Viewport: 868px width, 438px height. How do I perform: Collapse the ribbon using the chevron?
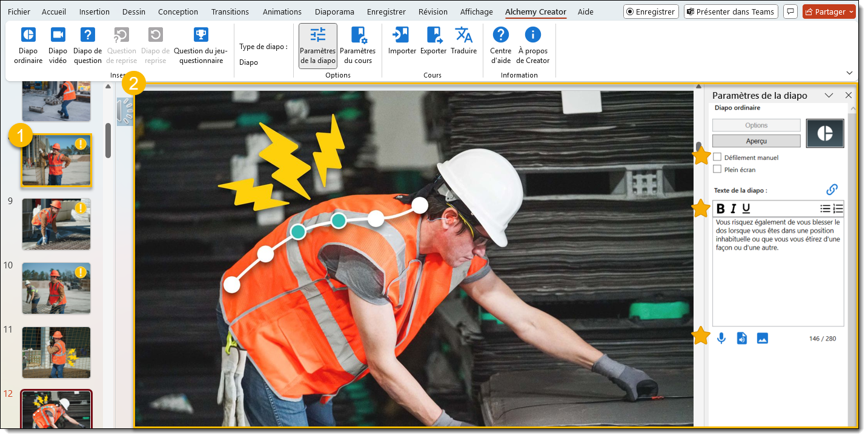(849, 72)
